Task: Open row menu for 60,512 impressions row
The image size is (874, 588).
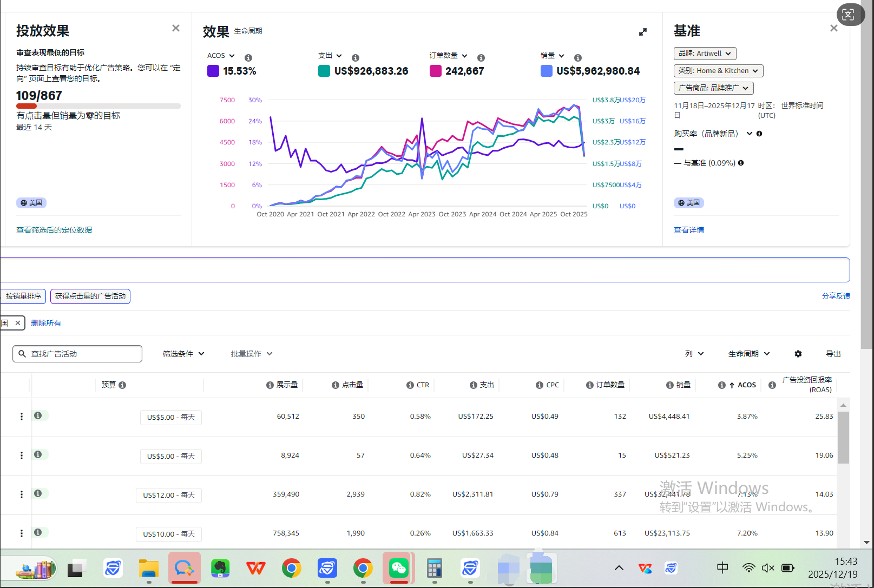Action: 22,417
